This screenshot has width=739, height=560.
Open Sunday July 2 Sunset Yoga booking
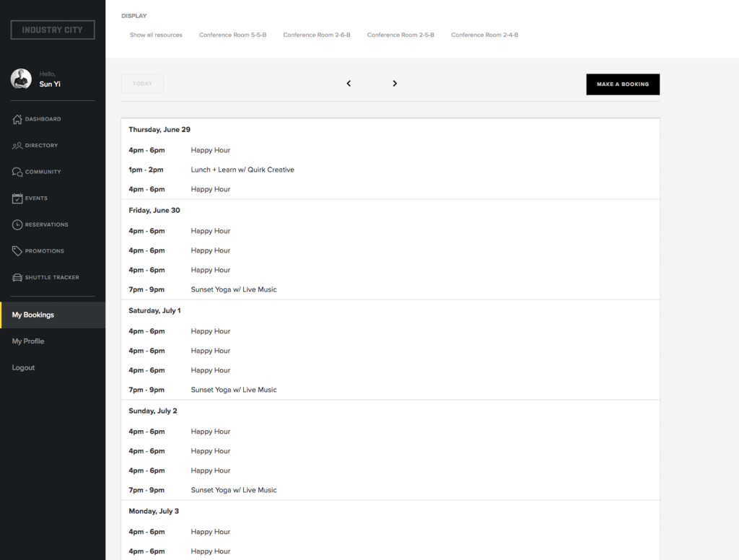(234, 490)
